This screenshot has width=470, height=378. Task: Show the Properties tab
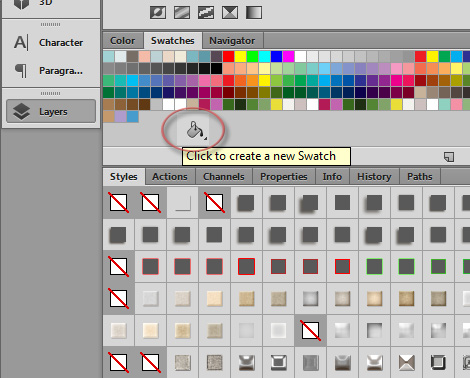point(284,177)
